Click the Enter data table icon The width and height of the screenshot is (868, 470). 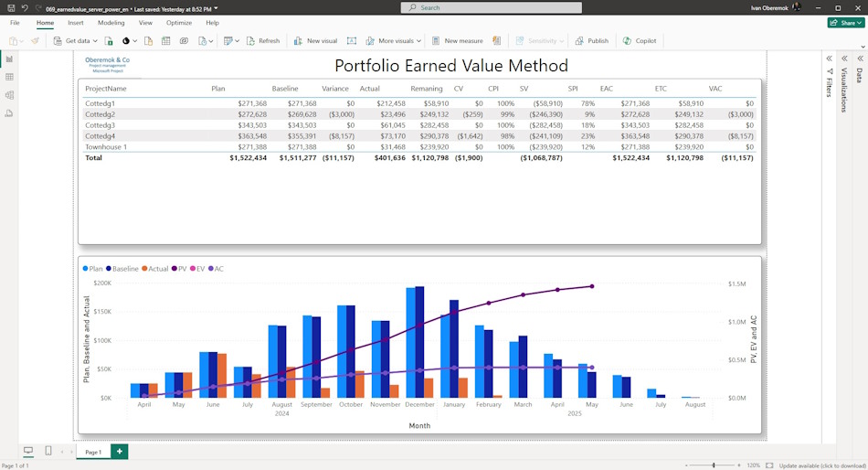165,40
